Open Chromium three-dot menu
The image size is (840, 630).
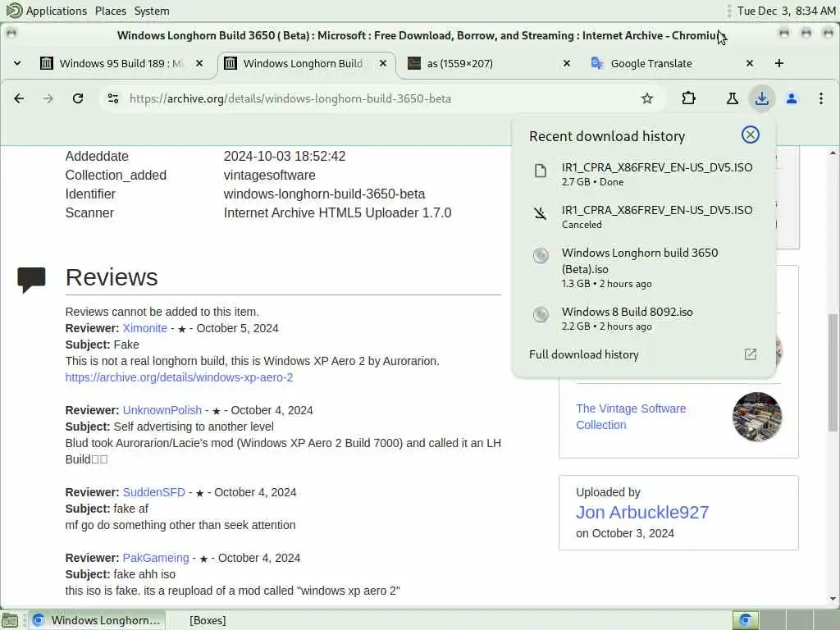pyautogui.click(x=821, y=98)
